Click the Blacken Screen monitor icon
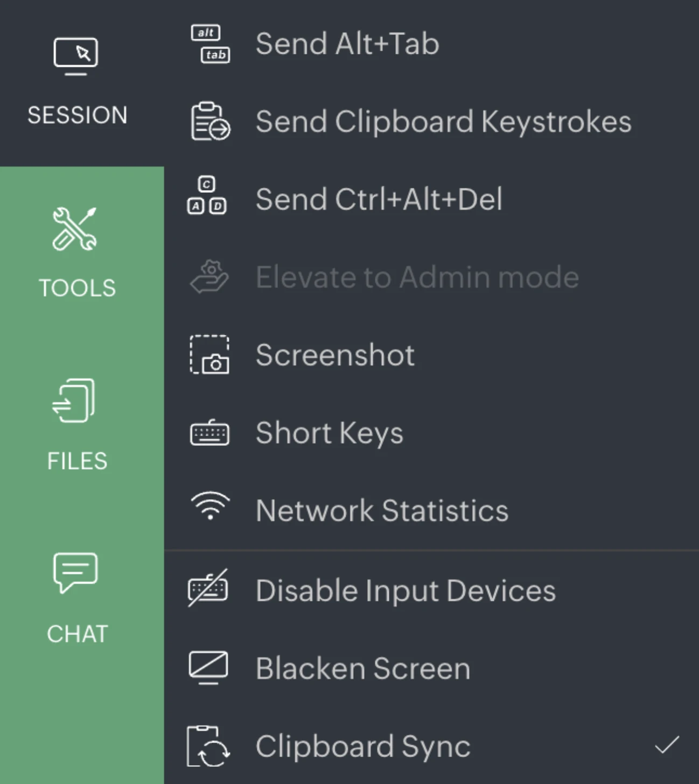The height and width of the screenshot is (784, 699). (208, 668)
